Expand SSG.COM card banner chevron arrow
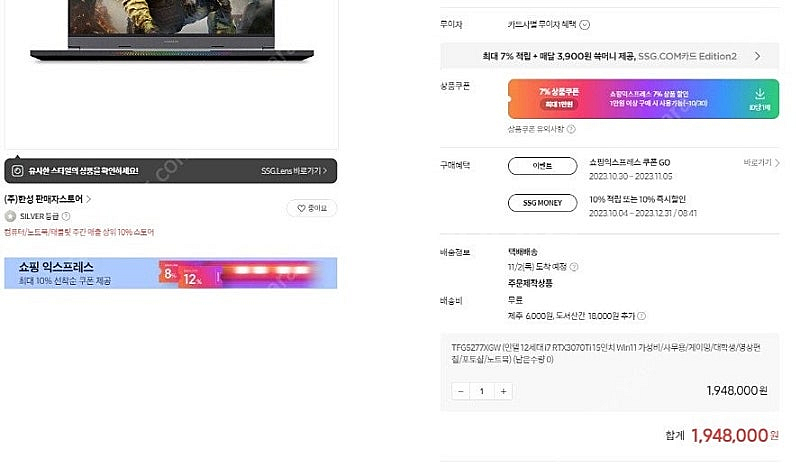This screenshot has width=800, height=467. (x=758, y=56)
